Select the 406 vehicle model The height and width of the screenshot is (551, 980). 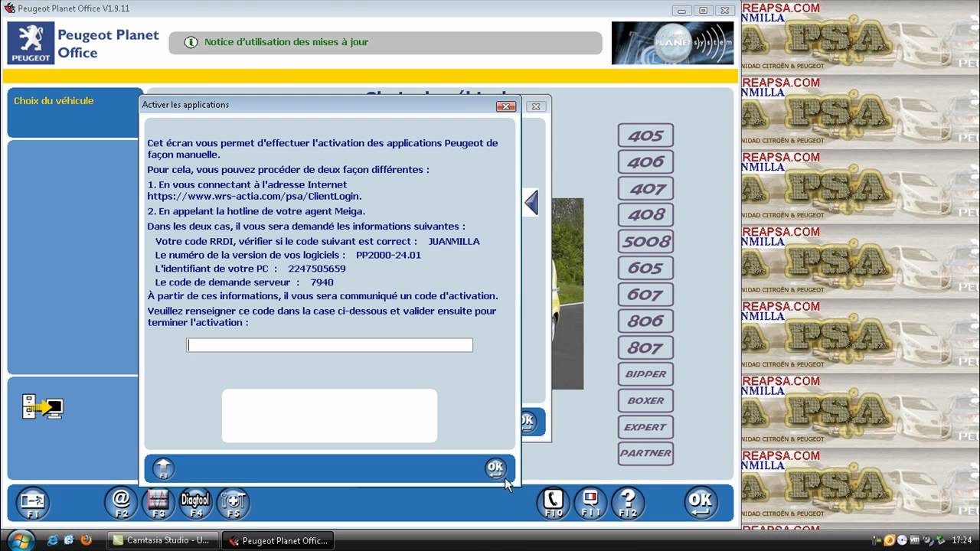click(x=645, y=161)
